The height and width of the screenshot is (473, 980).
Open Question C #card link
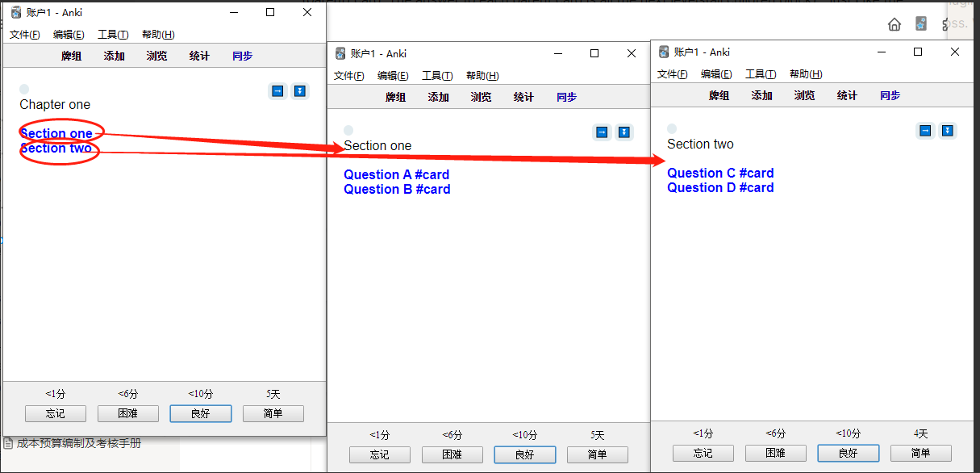pyautogui.click(x=720, y=173)
